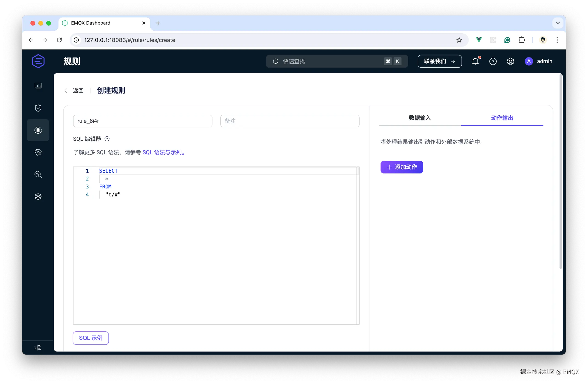Viewport: 588px width, 384px height.
Task: Open the management gear sidebar icon
Action: point(38,152)
